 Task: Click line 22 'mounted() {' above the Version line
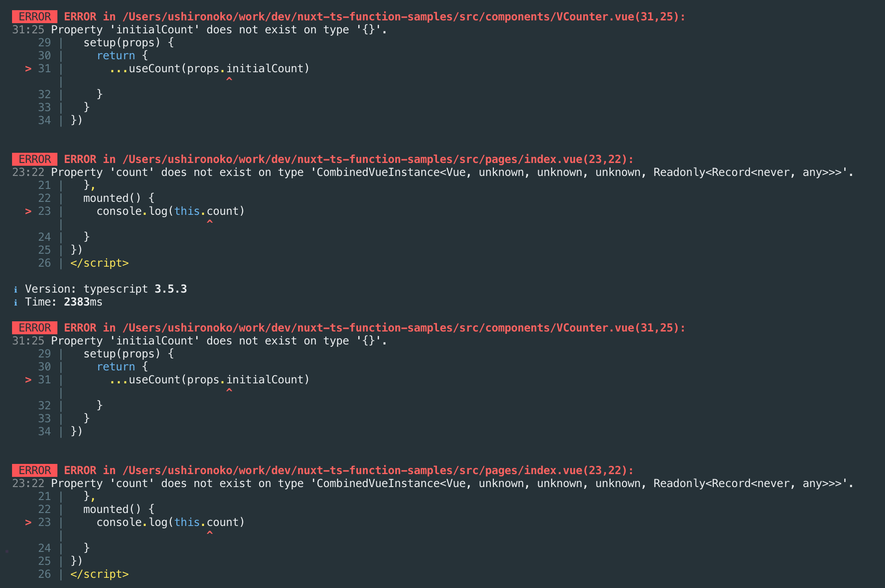119,198
